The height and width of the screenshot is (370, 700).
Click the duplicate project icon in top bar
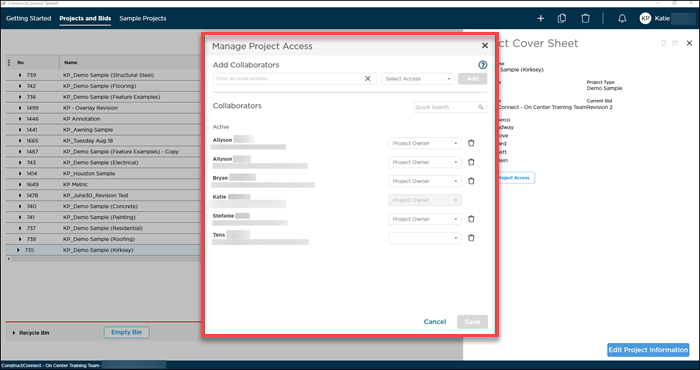pos(562,18)
